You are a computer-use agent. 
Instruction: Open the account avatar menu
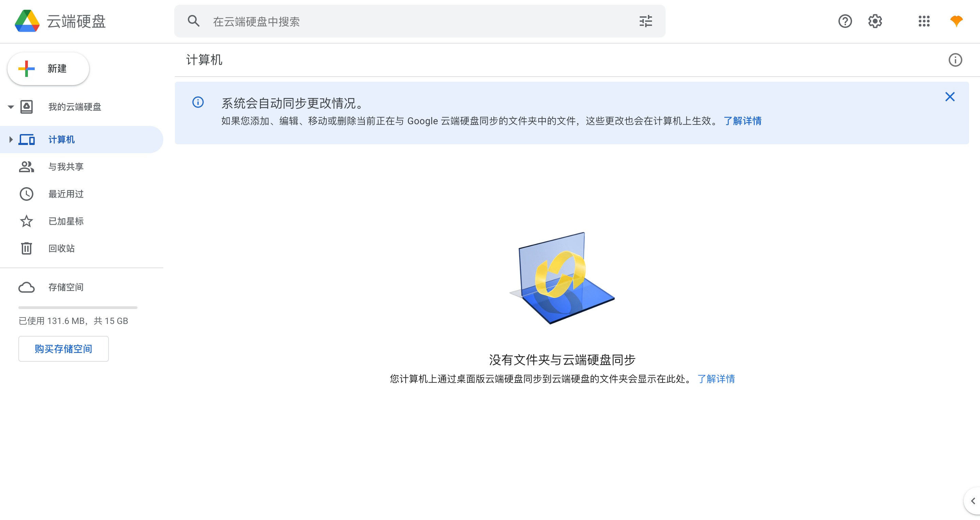(956, 21)
